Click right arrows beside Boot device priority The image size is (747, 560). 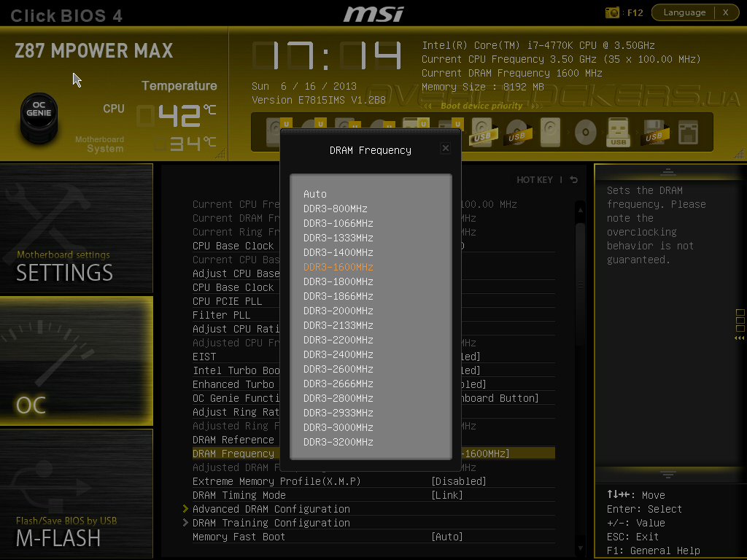(538, 106)
